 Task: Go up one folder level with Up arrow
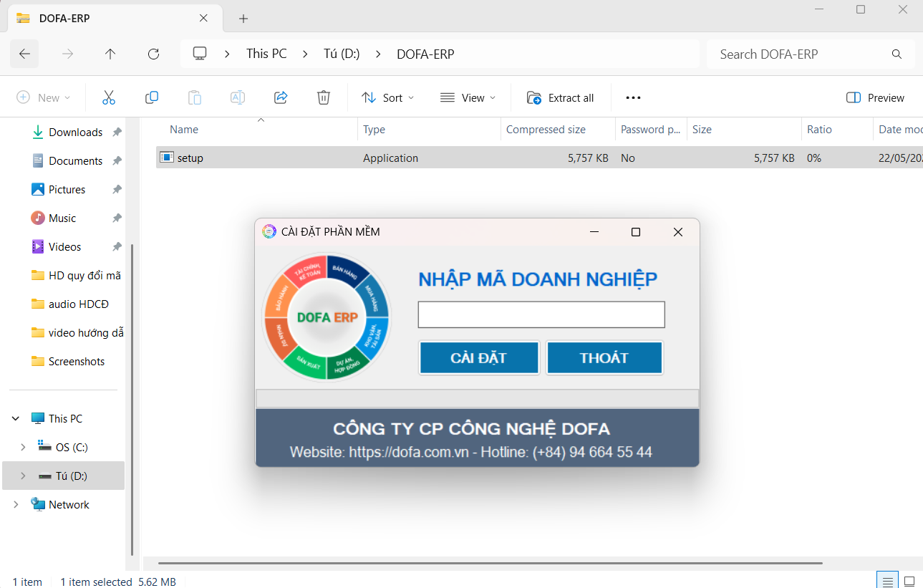pyautogui.click(x=110, y=54)
